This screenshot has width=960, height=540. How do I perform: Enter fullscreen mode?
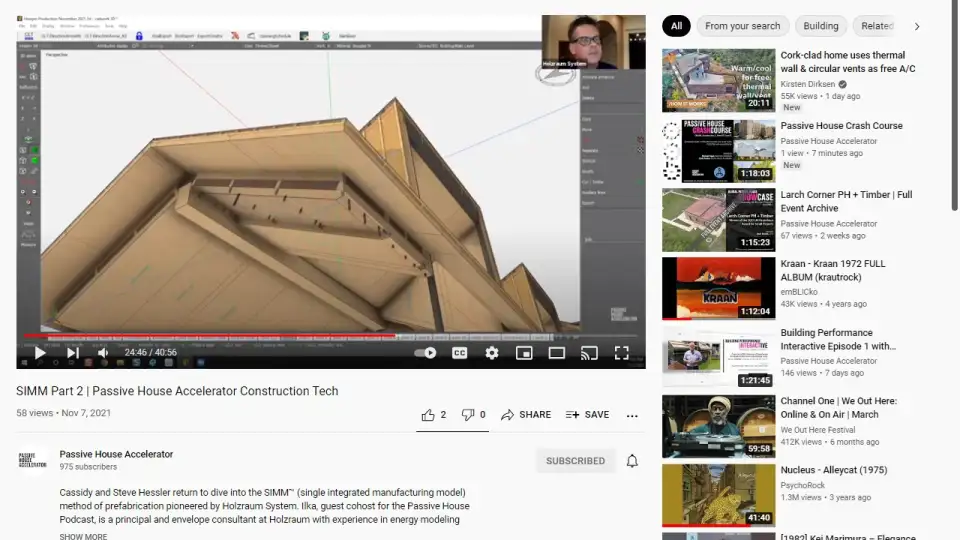pyautogui.click(x=621, y=353)
